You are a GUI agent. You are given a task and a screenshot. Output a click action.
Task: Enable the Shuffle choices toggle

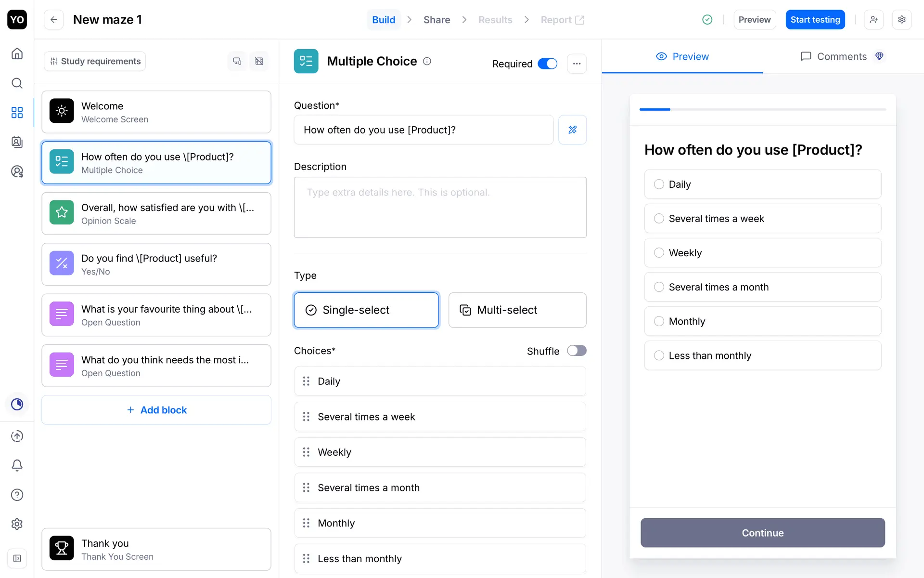(x=576, y=351)
